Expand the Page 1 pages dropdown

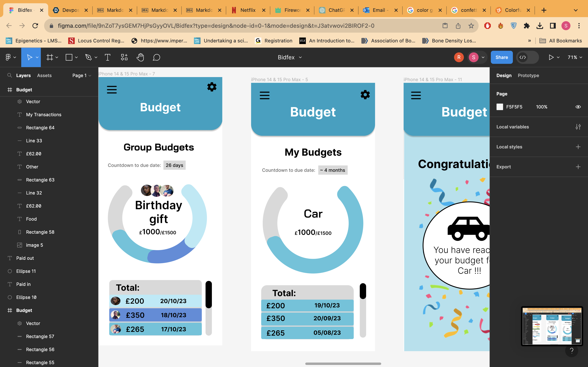(x=82, y=75)
